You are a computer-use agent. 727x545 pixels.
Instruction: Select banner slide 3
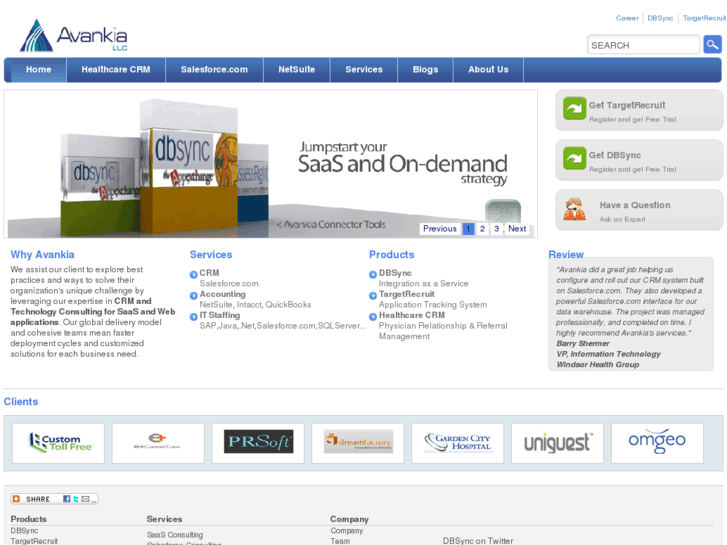pos(497,229)
